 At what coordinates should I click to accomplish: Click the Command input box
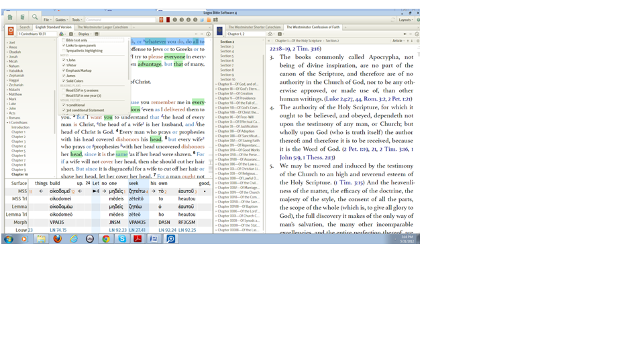(x=120, y=19)
